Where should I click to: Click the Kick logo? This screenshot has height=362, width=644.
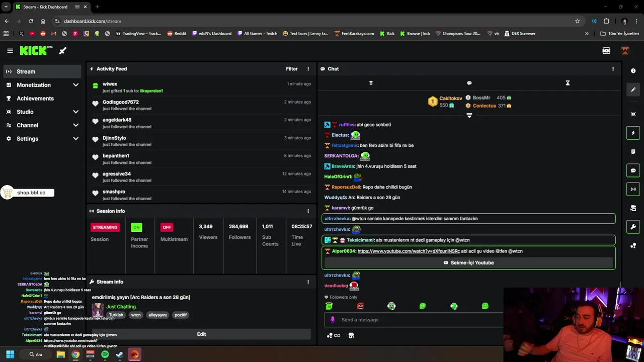(36, 51)
